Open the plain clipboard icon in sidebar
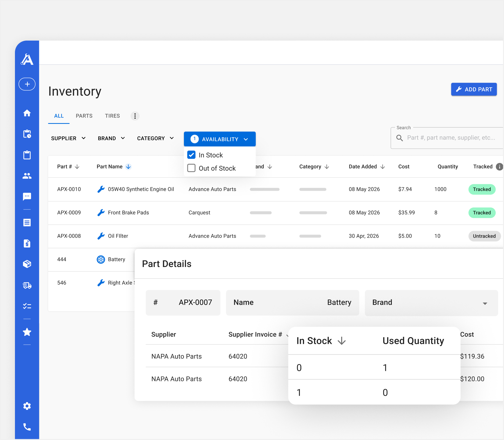Image resolution: width=504 pixels, height=440 pixels. tap(27, 155)
